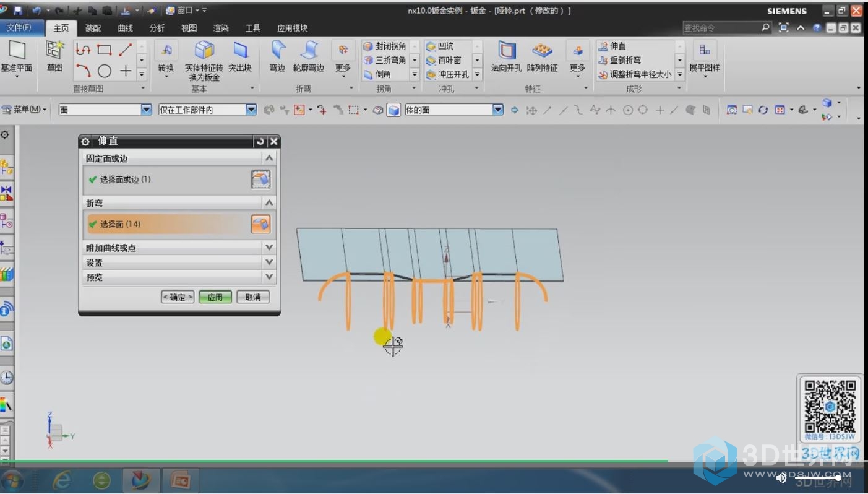Click the Three Bend Corner (三折弯角) tool

click(384, 60)
